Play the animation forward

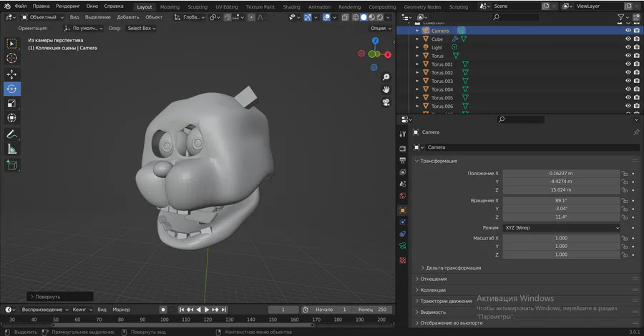pos(207,310)
